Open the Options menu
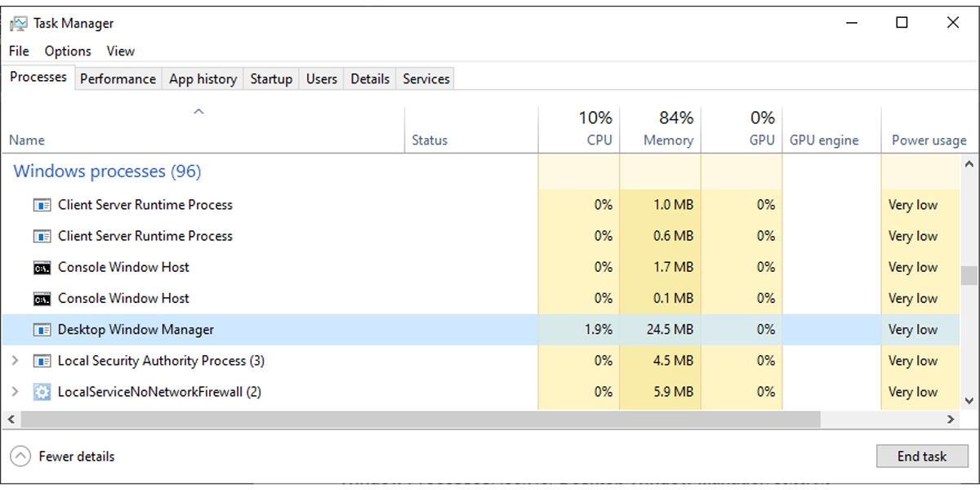The width and height of the screenshot is (980, 490). (x=67, y=51)
